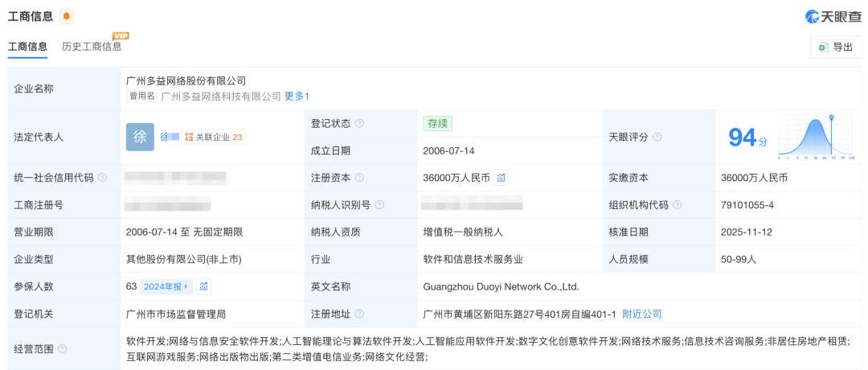Click help icon next to 经营范围
The width and height of the screenshot is (868, 370).
(x=62, y=349)
